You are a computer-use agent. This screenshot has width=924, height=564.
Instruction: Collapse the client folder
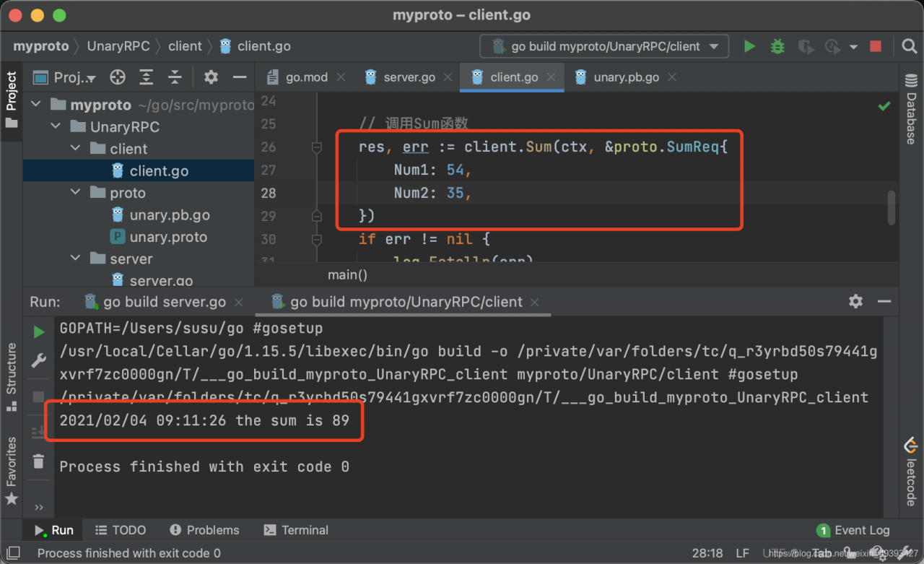76,149
